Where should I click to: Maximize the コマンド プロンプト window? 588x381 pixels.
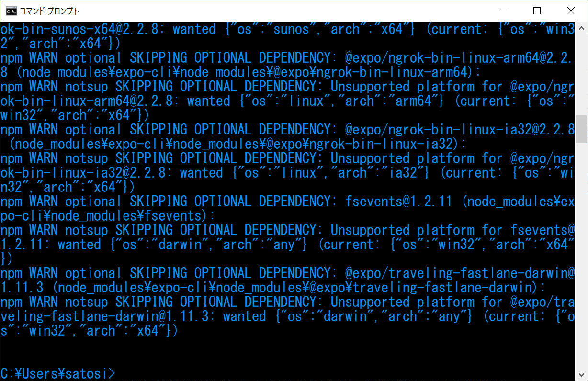537,11
